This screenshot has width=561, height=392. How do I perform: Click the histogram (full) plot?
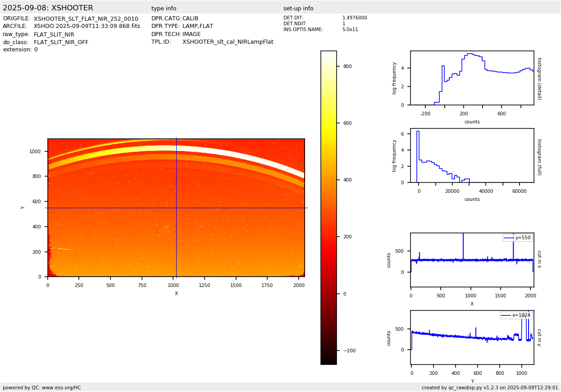472,155
